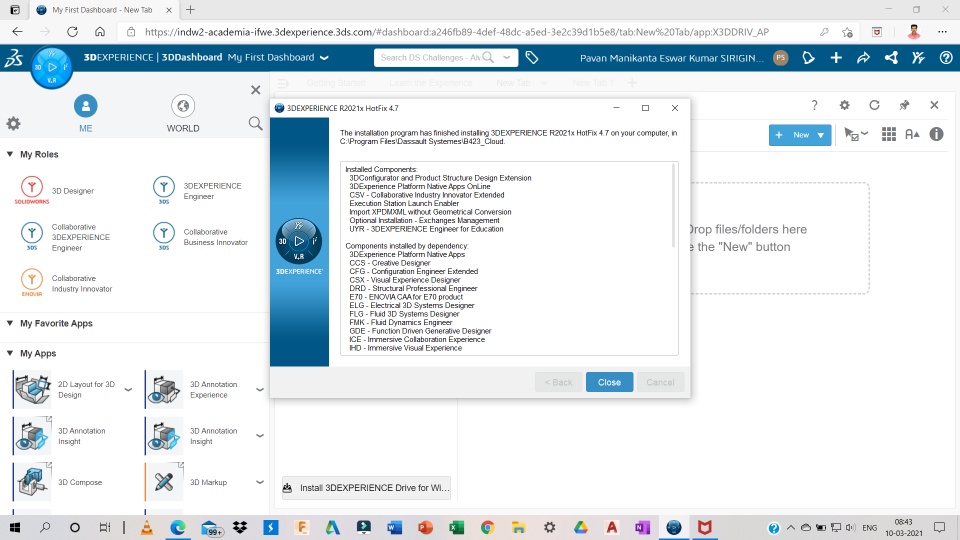The width and height of the screenshot is (960, 540).
Task: Pin the Drive widget
Action: pyautogui.click(x=904, y=105)
